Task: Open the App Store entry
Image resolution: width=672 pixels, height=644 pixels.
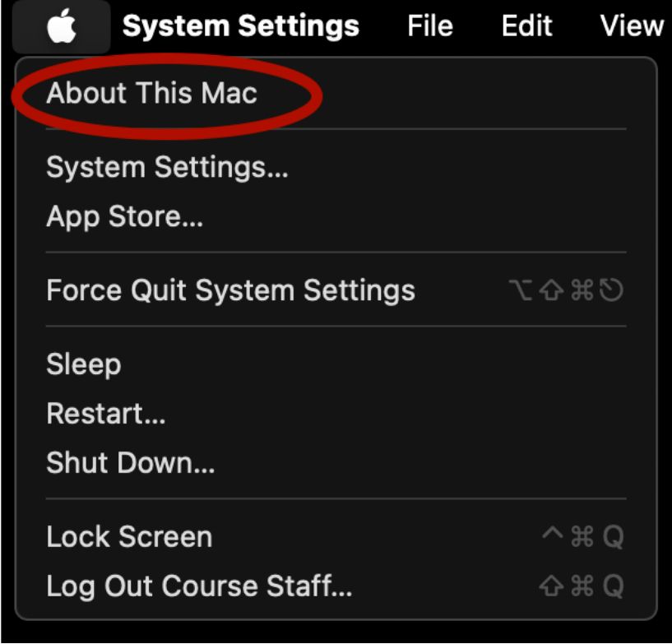Action: (124, 216)
